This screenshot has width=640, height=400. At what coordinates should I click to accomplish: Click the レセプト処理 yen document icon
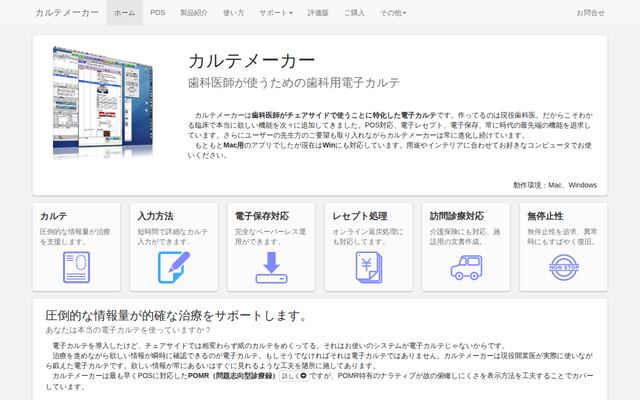click(369, 267)
